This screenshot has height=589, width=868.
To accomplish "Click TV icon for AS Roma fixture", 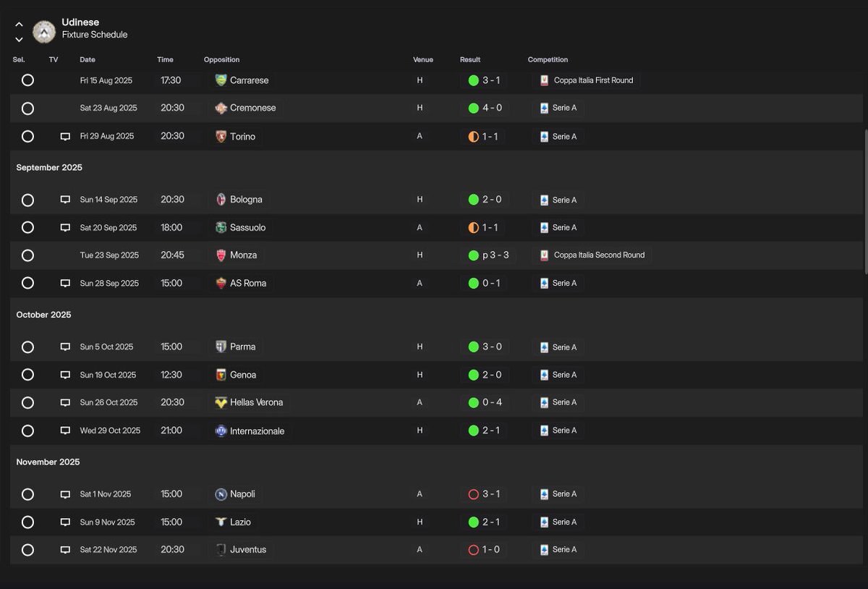I will [x=65, y=283].
